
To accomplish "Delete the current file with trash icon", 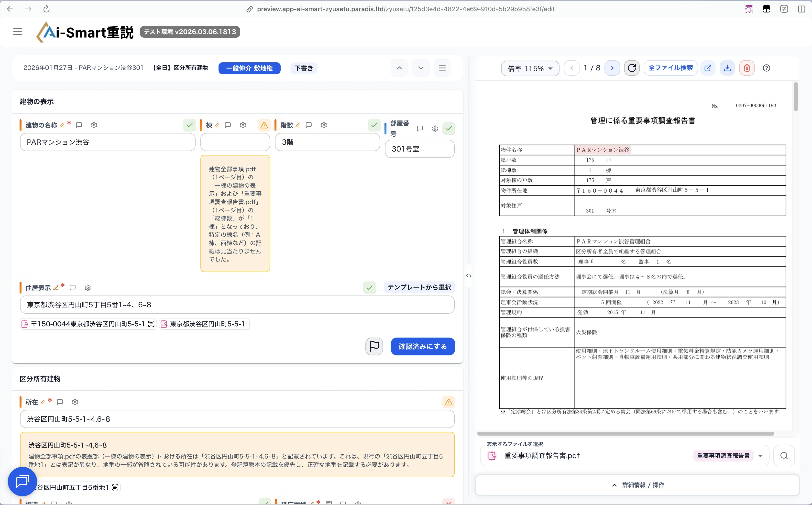I will 747,68.
